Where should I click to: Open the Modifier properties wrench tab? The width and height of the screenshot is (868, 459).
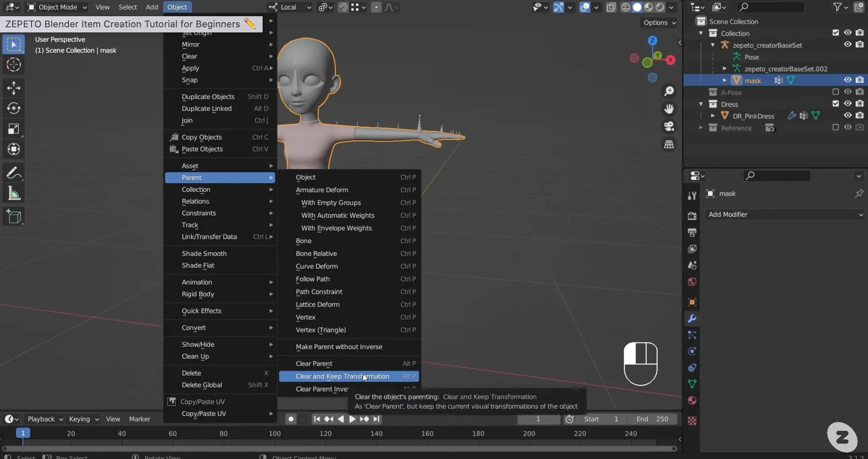pos(692,319)
